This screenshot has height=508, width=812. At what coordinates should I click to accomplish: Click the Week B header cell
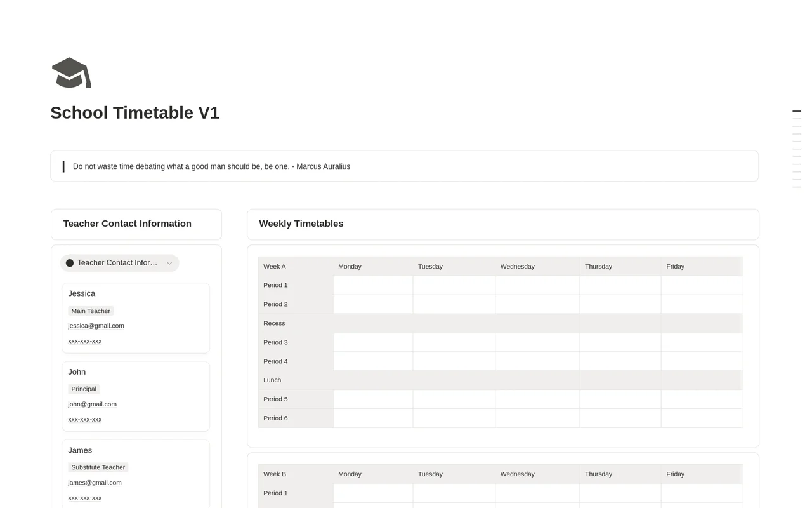point(296,474)
